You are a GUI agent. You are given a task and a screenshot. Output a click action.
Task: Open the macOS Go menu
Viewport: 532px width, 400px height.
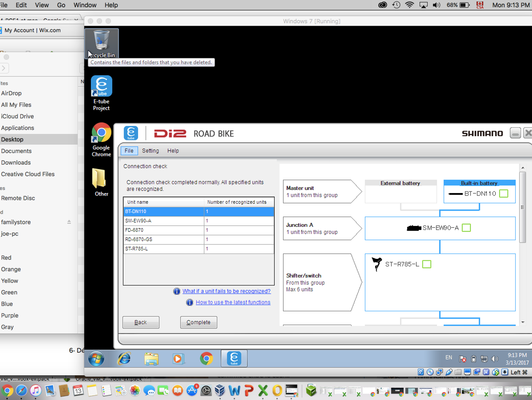(x=61, y=5)
